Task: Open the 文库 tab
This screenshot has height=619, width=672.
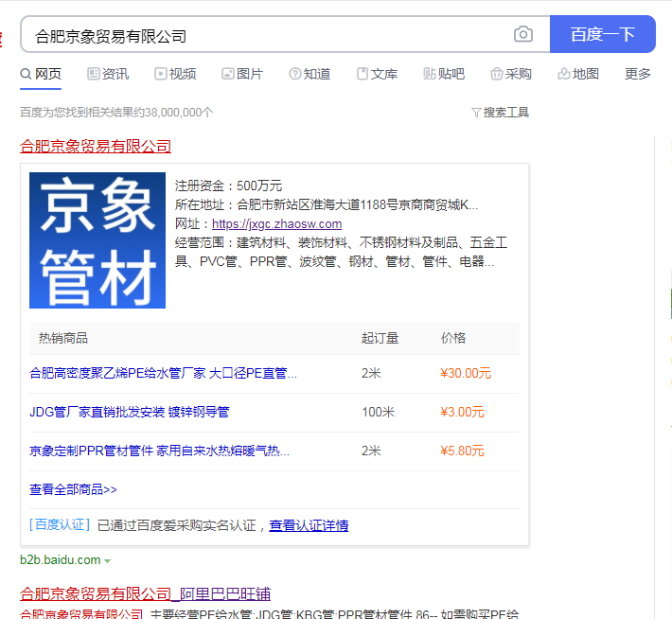Action: click(x=377, y=74)
